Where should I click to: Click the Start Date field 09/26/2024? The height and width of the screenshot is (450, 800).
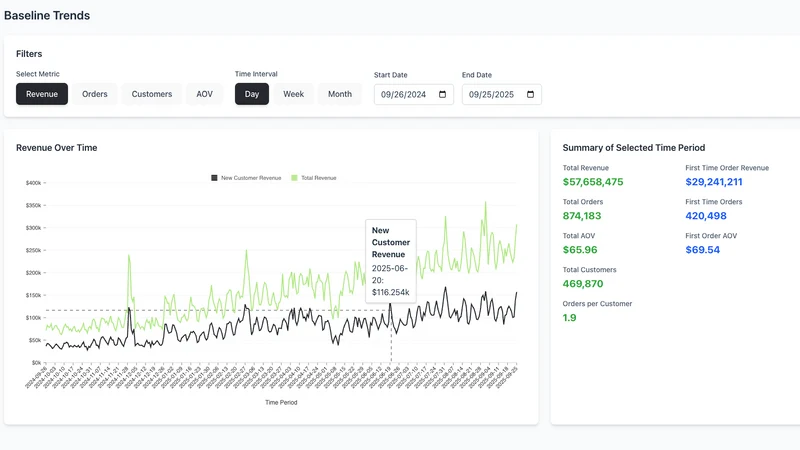414,94
